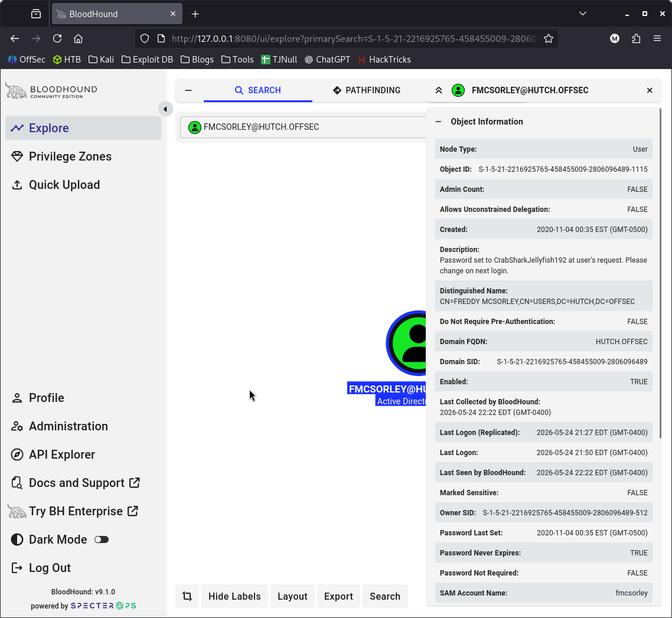Click the browser back arrow
Image resolution: width=672 pixels, height=618 pixels.
[15, 38]
